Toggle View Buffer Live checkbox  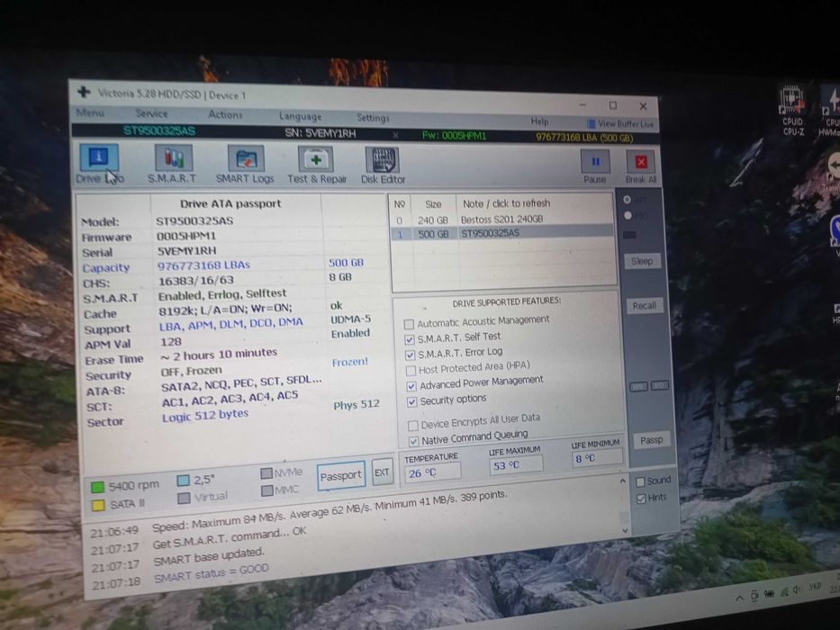(592, 124)
